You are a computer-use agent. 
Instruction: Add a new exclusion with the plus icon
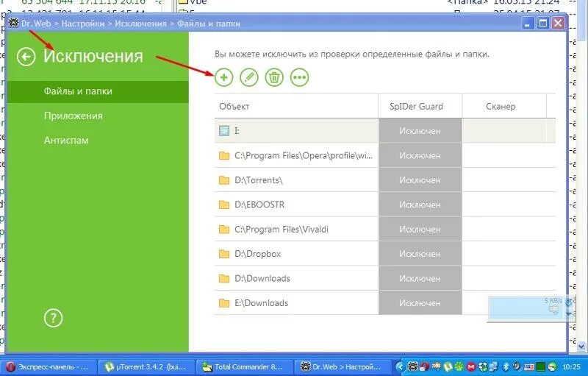224,77
